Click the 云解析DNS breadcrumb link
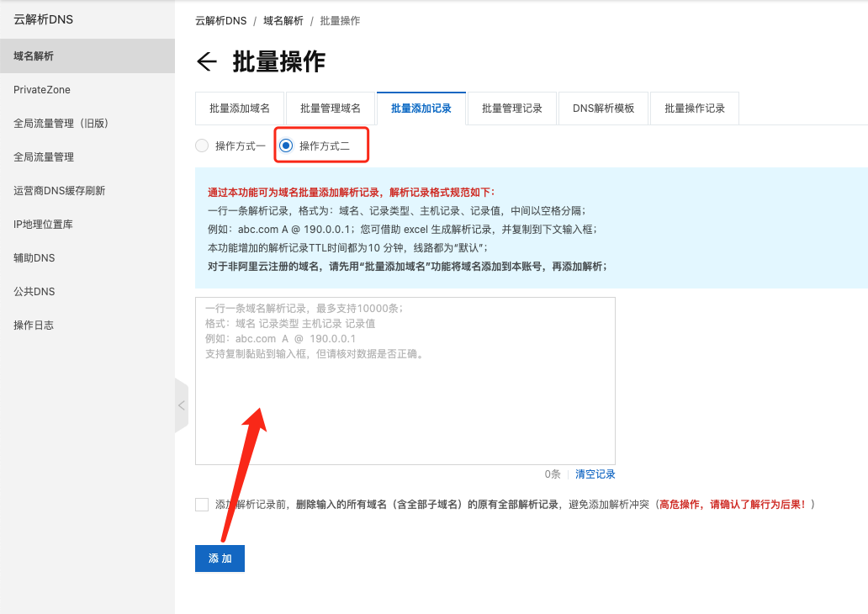Image resolution: width=868 pixels, height=614 pixels. click(220, 21)
